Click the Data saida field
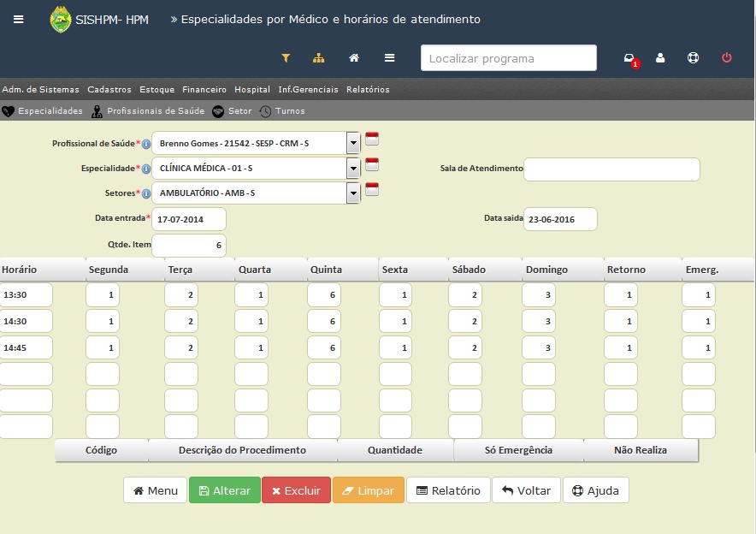This screenshot has height=534, width=756. pos(560,219)
